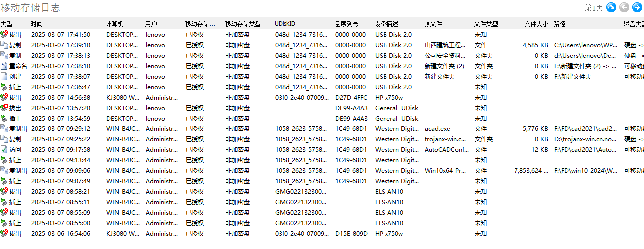The image size is (644, 249).
Task: Click the size cell 7,853,624 ...
Action: [531, 170]
